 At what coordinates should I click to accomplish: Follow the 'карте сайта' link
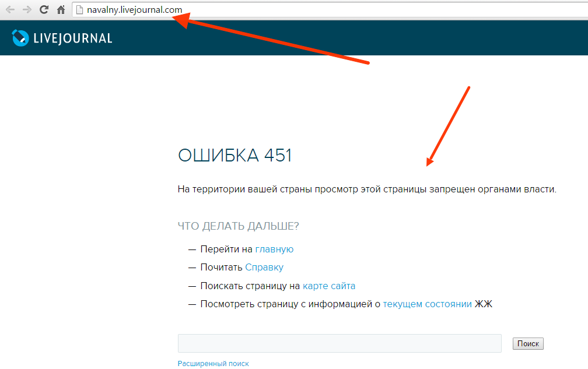coord(329,286)
